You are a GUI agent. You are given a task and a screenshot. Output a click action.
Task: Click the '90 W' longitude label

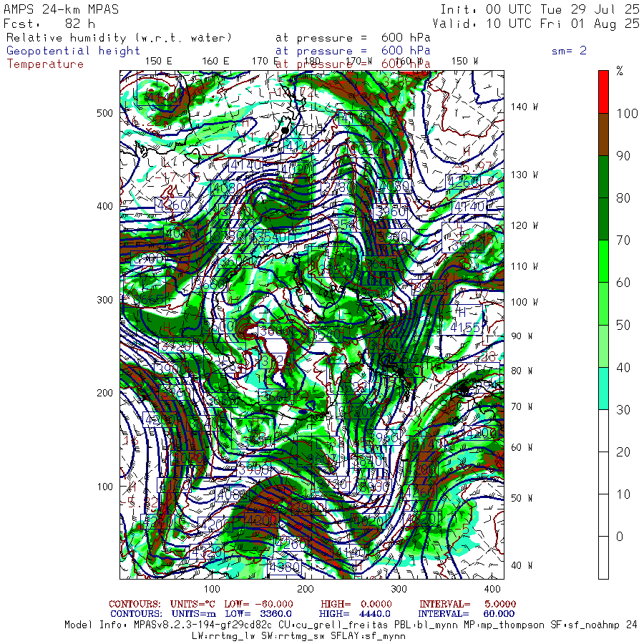point(522,336)
